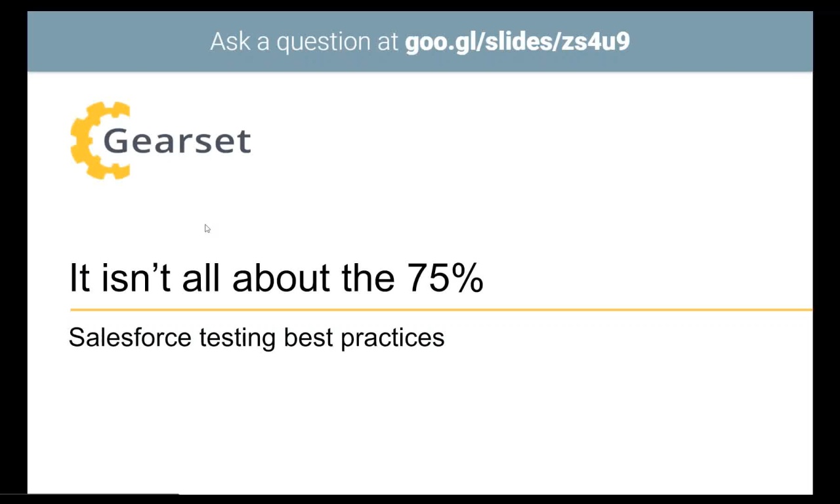
Task: Click the black border right of the slide
Action: [x=826, y=252]
